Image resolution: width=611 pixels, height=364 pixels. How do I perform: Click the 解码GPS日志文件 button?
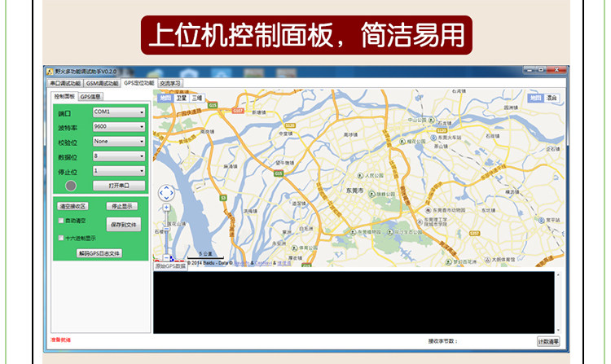point(99,253)
